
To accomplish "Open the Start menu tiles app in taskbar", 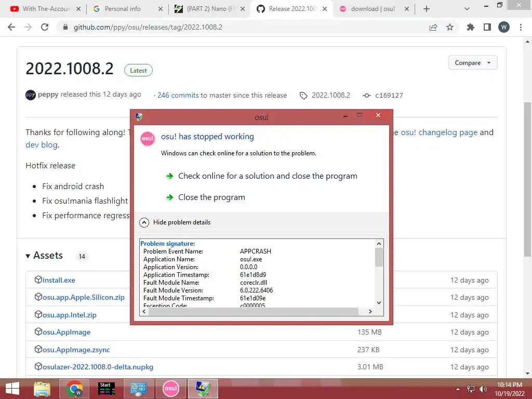I will click(106, 389).
